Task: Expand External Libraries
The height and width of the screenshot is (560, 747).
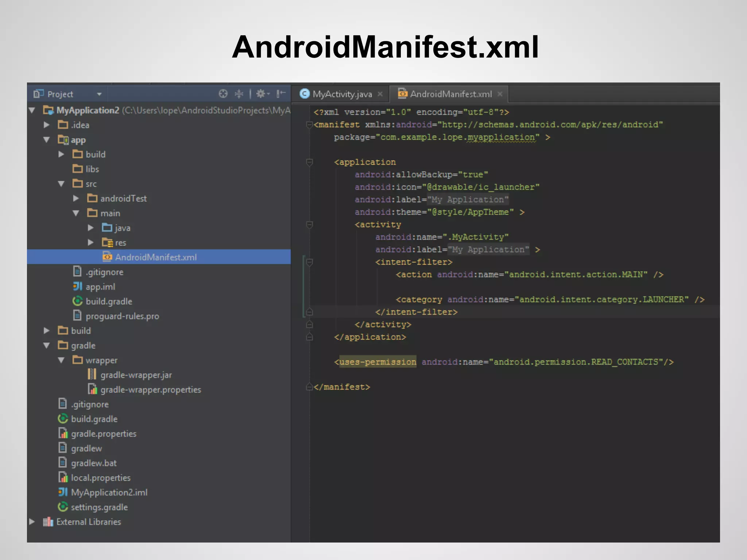Action: point(32,522)
